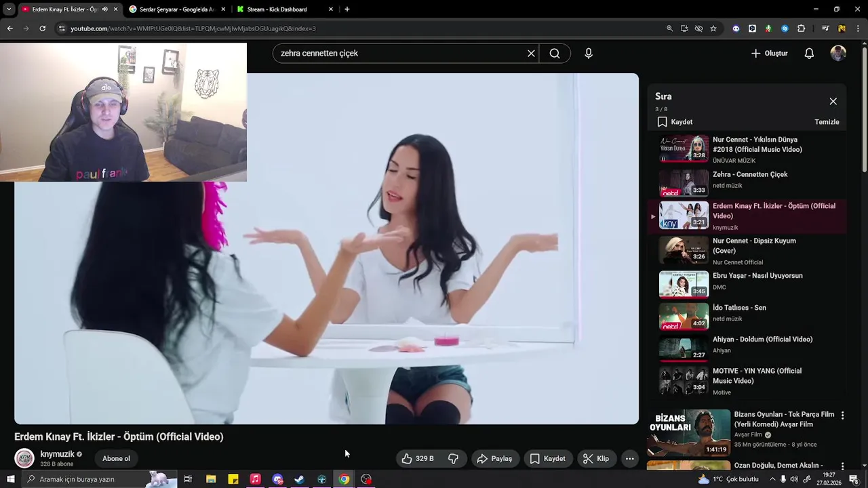Viewport: 868px width, 488px height.
Task: Share the video with Paylaş
Action: (x=495, y=459)
